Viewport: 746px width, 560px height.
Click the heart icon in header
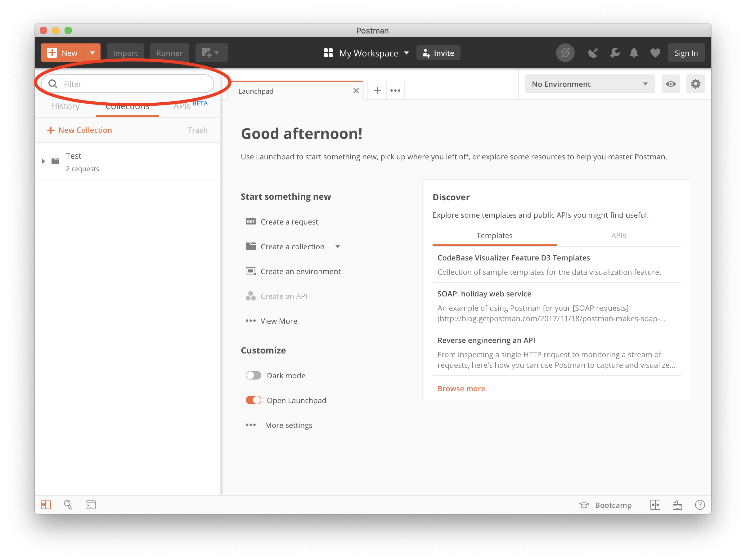pos(655,53)
